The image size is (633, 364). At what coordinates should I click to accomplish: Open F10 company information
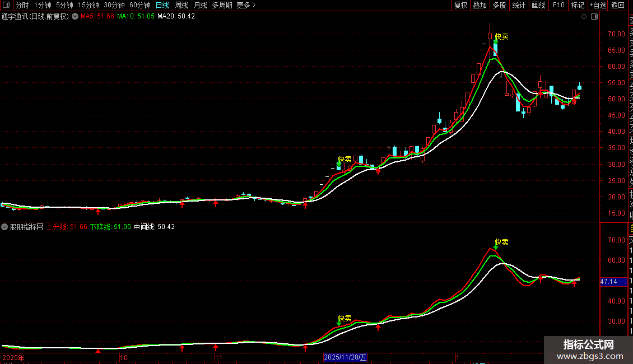(558, 5)
